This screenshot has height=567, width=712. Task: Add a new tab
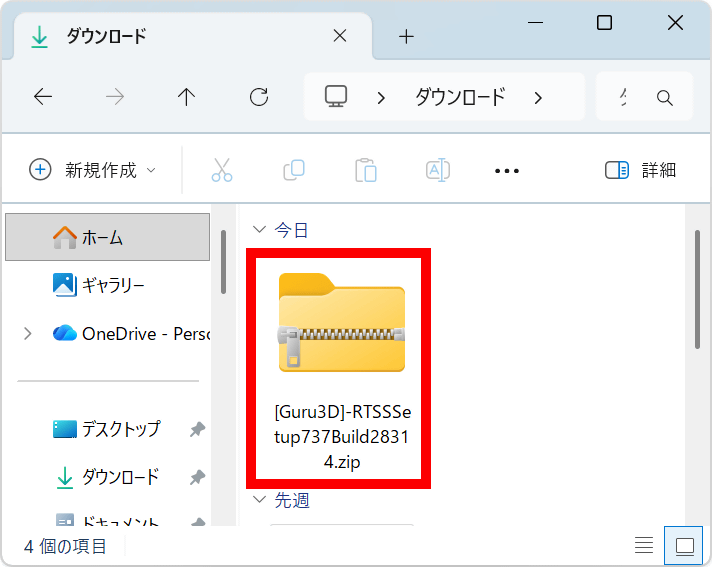tap(406, 37)
